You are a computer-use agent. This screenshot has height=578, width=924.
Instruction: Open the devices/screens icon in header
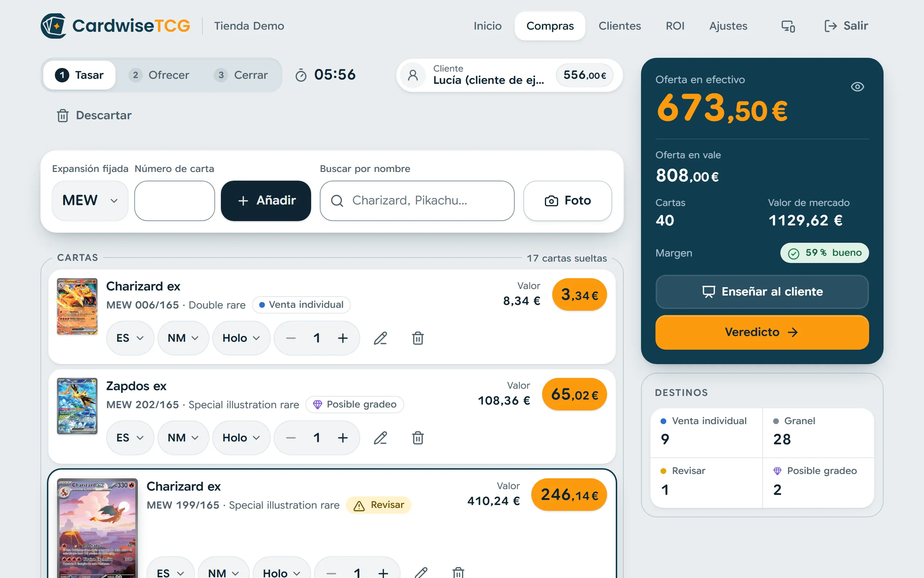(x=788, y=26)
